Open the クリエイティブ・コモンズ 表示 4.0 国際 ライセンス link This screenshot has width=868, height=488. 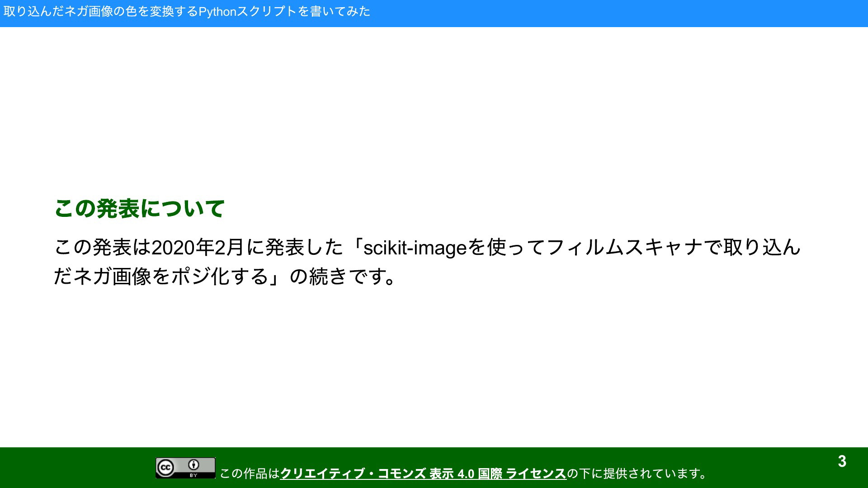click(x=423, y=474)
